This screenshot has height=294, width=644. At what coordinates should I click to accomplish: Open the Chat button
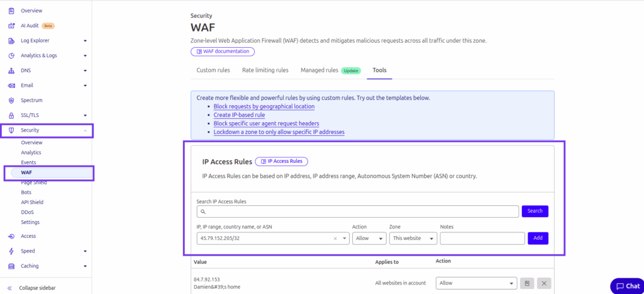click(x=628, y=286)
